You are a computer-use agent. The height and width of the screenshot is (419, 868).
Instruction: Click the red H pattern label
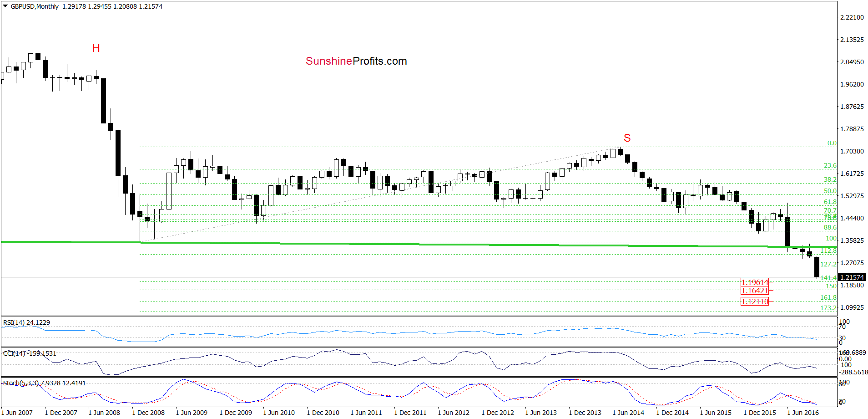pyautogui.click(x=96, y=48)
